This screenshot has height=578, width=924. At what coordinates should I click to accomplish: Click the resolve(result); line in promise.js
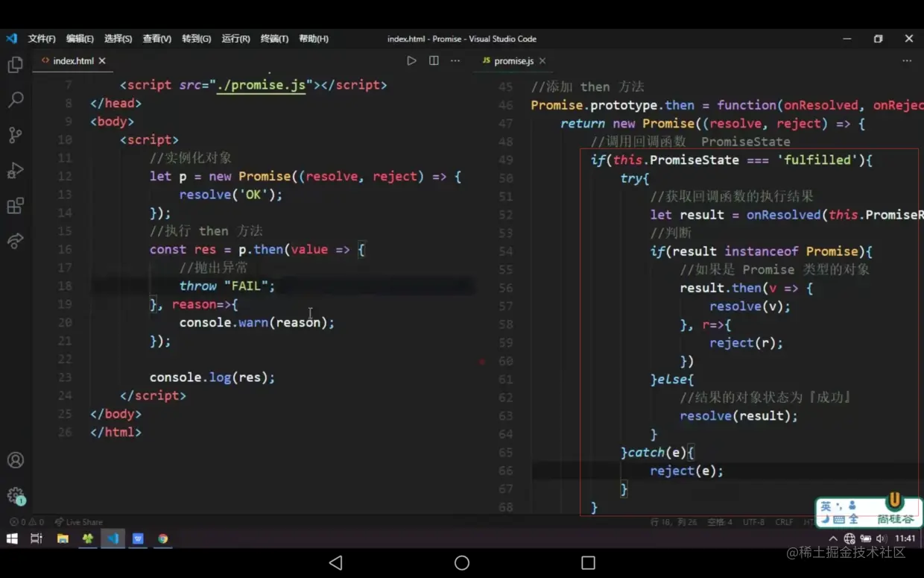point(738,416)
